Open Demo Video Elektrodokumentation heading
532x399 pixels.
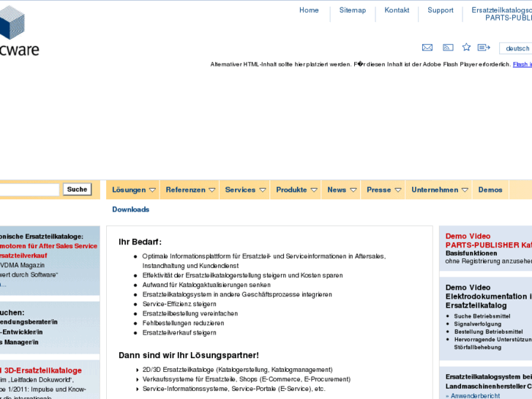[x=489, y=297]
